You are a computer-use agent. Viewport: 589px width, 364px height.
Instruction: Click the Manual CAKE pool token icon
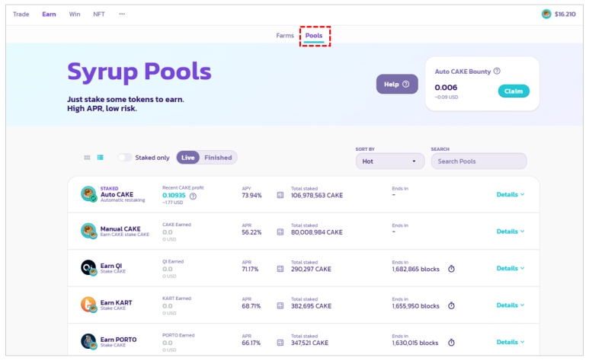click(88, 231)
